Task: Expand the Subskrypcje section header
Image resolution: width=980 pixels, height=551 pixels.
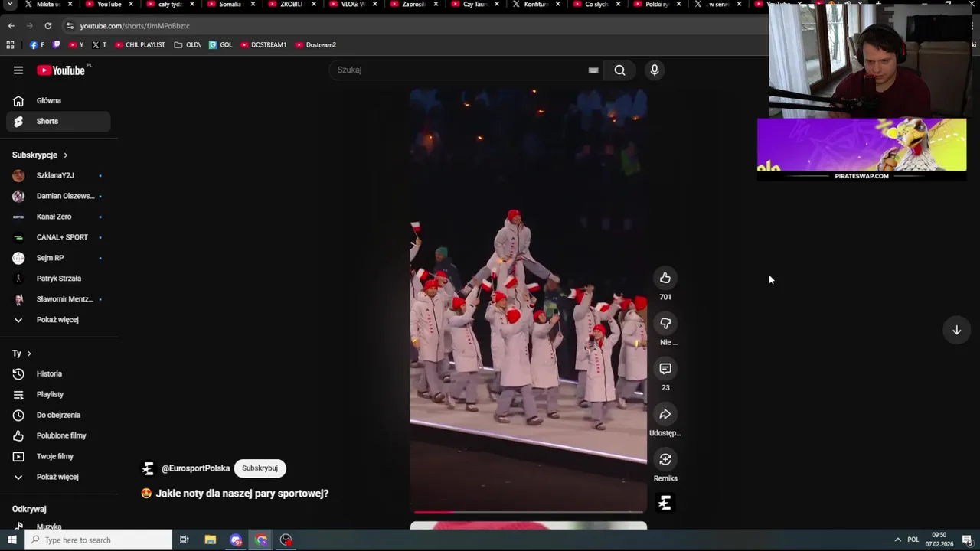Action: click(40, 155)
